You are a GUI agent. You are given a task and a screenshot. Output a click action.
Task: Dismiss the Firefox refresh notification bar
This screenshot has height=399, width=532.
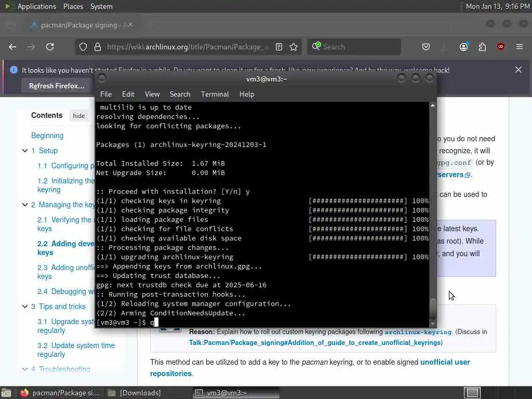518,70
